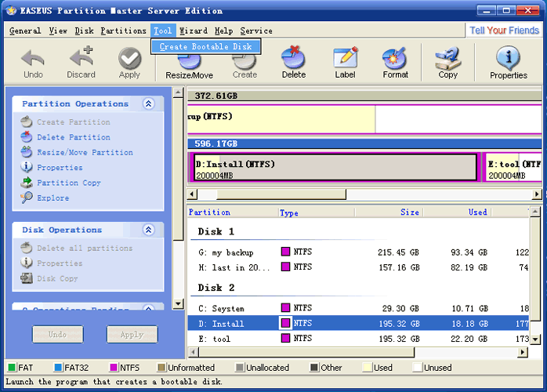The width and height of the screenshot is (547, 392).
Task: Click the Tool menu
Action: pos(163,31)
